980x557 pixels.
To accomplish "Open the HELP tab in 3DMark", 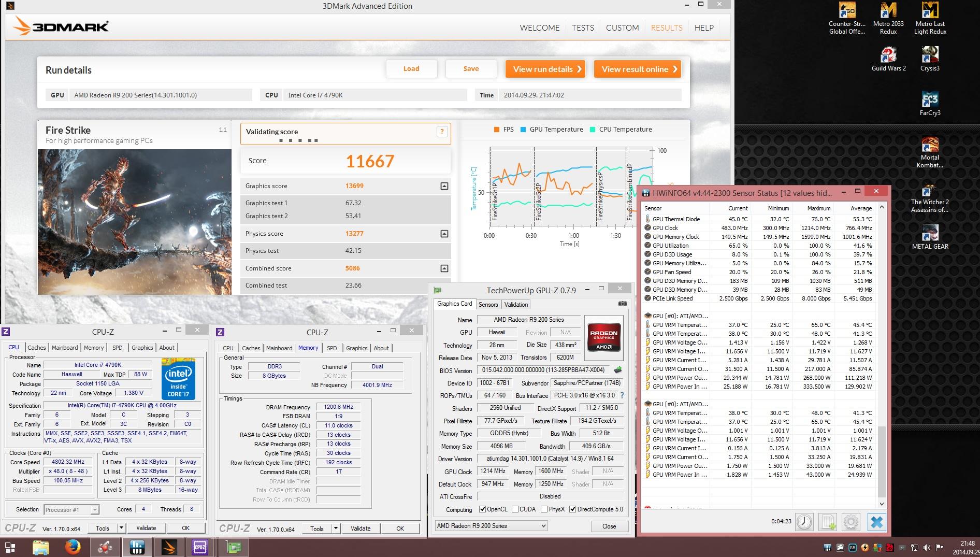I will click(x=704, y=27).
